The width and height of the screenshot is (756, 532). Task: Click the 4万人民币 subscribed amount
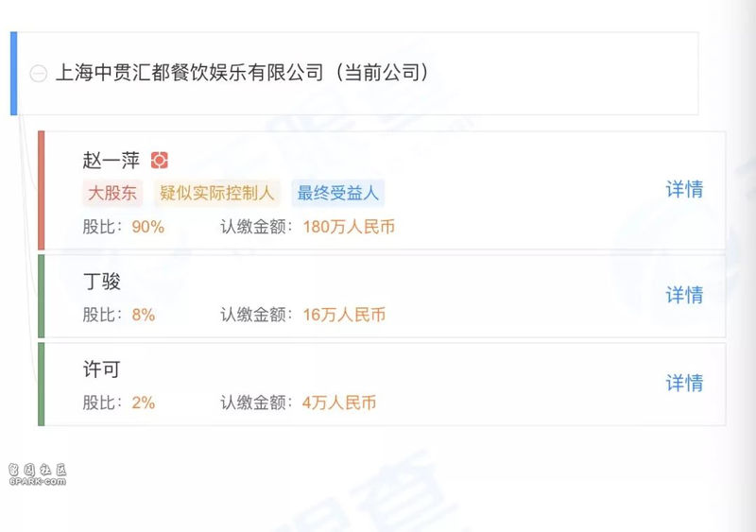[x=339, y=403]
